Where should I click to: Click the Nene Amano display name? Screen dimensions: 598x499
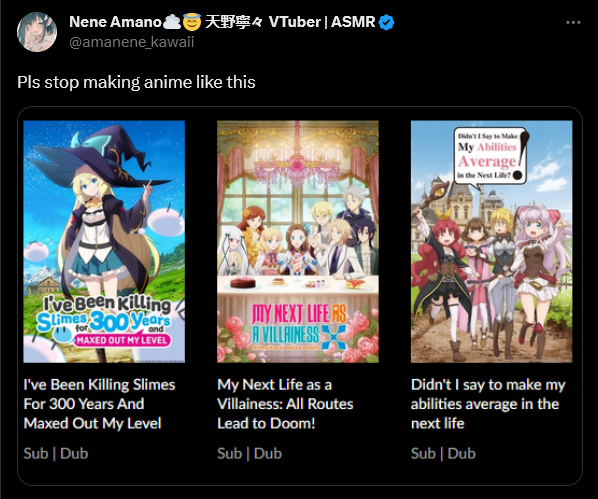115,22
